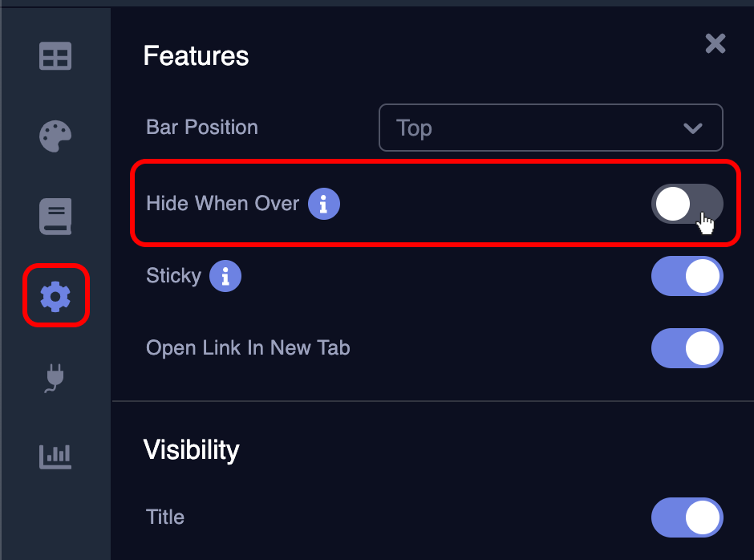Viewport: 754px width, 560px height.
Task: Close the Features settings panel
Action: (x=715, y=43)
